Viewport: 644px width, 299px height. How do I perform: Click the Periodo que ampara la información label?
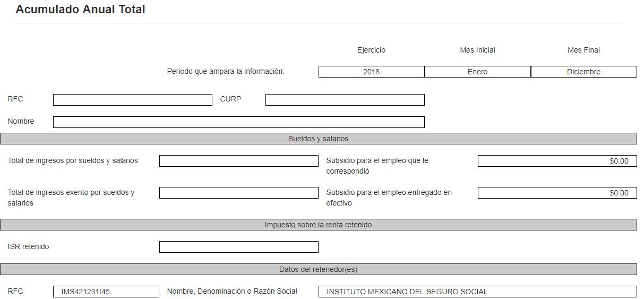(x=226, y=71)
